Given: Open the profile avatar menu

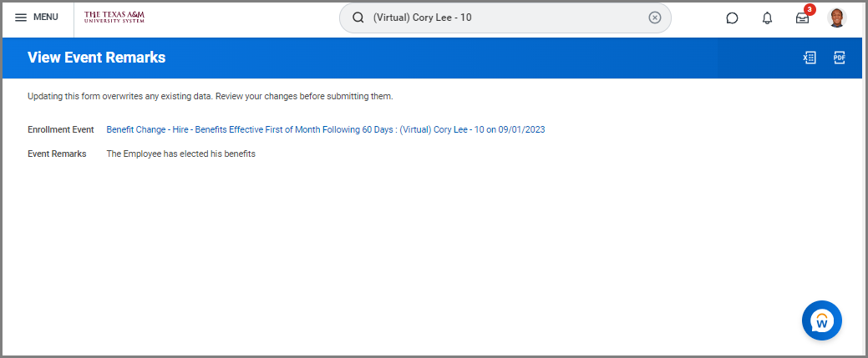Looking at the screenshot, I should click(x=837, y=18).
